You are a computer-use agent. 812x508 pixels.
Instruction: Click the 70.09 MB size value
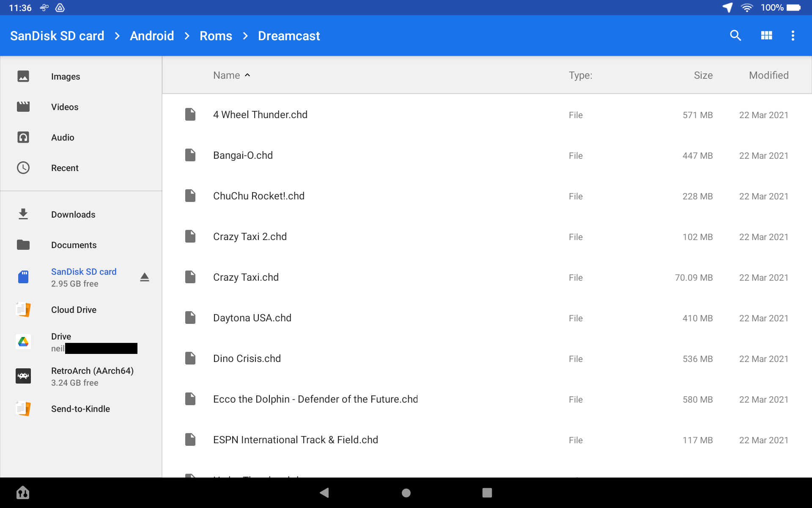(x=694, y=278)
